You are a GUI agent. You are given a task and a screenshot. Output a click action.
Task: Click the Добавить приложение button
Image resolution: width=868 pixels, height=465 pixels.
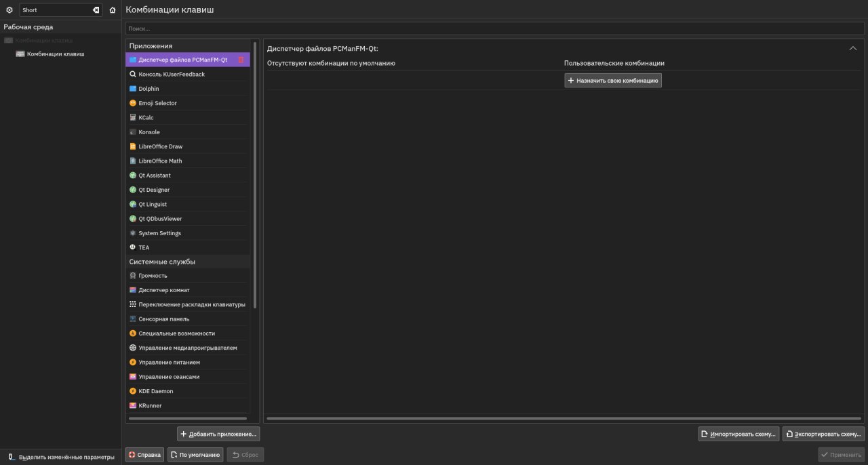(218, 434)
